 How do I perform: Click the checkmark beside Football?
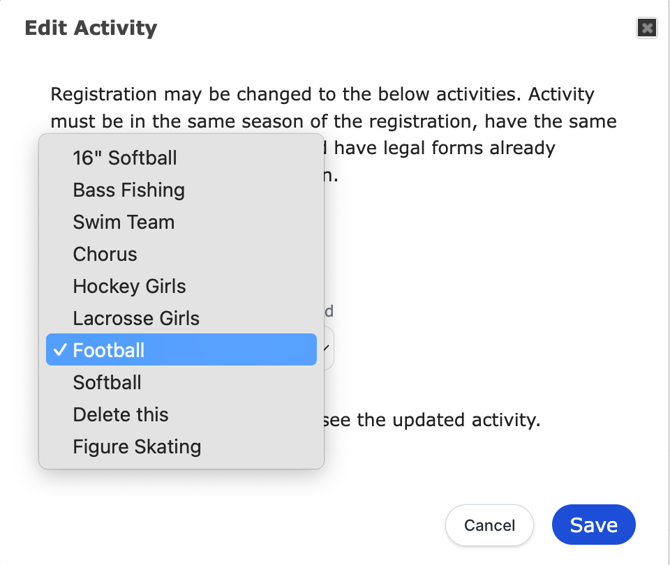(x=60, y=350)
